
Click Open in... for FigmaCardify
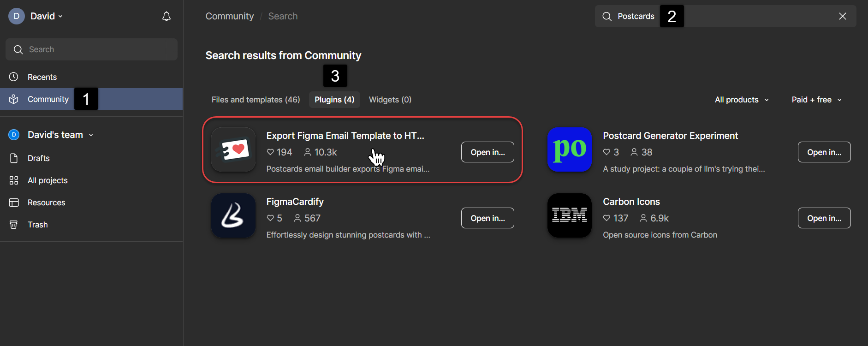click(488, 218)
